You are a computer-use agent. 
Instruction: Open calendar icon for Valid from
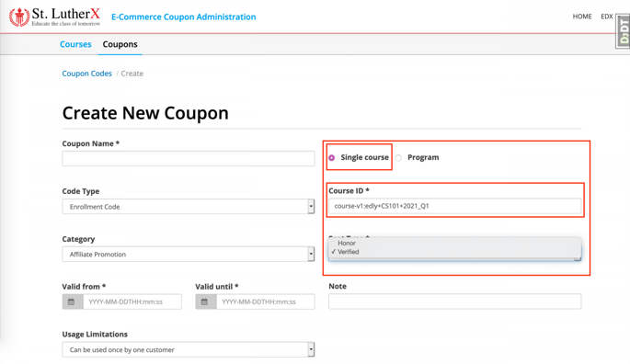tap(73, 301)
